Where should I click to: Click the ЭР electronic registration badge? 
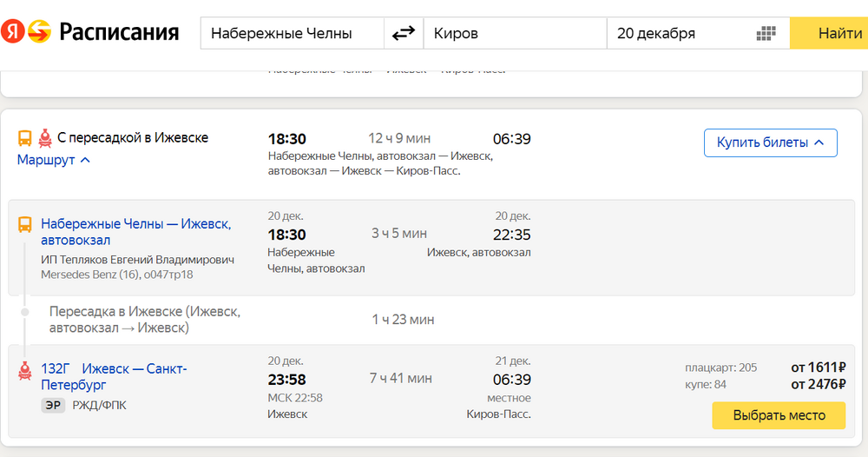coord(53,406)
